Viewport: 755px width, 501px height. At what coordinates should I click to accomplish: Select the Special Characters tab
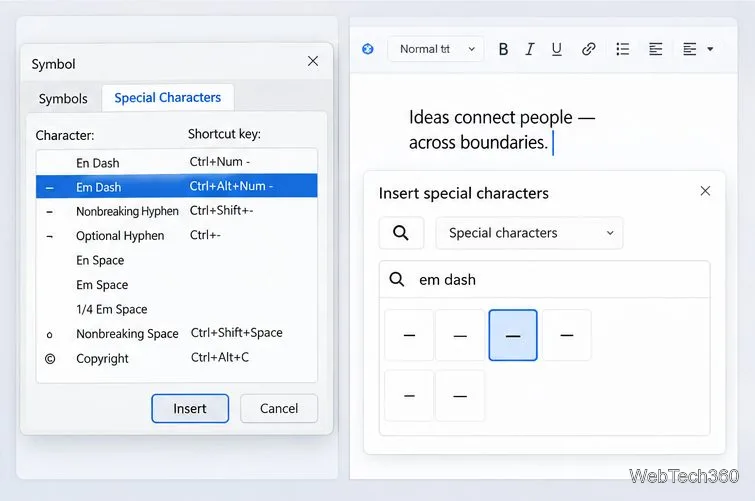pos(168,98)
